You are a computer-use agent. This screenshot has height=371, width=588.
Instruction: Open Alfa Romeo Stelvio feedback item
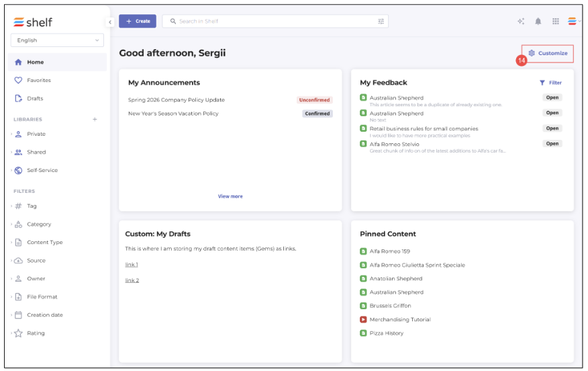(x=394, y=145)
